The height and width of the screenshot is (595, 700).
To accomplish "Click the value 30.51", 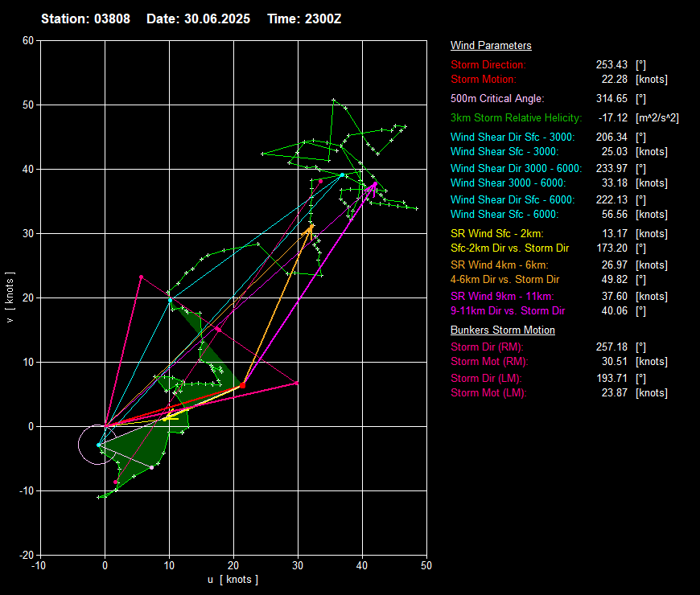I will (x=614, y=362).
